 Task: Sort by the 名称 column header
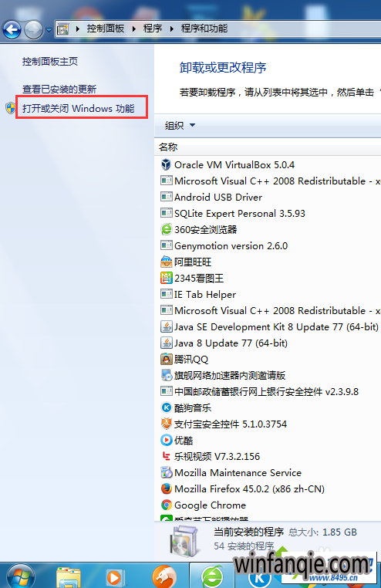pyautogui.click(x=168, y=147)
